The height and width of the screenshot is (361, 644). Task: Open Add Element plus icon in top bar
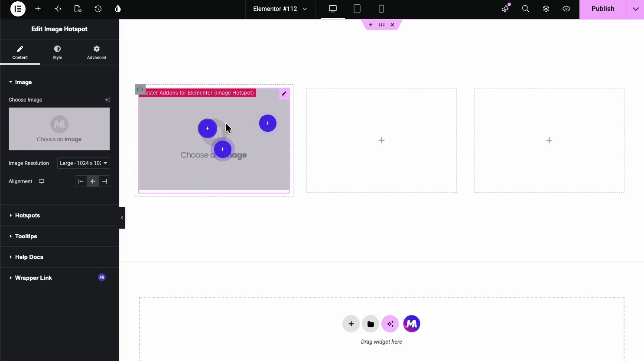click(x=38, y=9)
